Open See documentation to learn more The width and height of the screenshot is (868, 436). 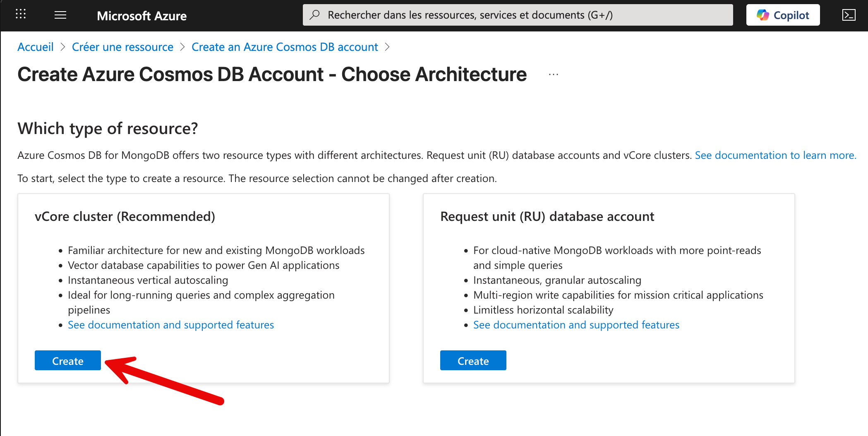(775, 155)
